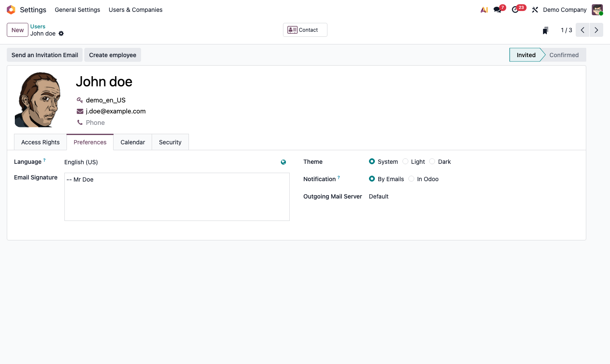Open the gear cog beside John doe breadcrumb
This screenshot has width=610, height=364.
pyautogui.click(x=61, y=33)
